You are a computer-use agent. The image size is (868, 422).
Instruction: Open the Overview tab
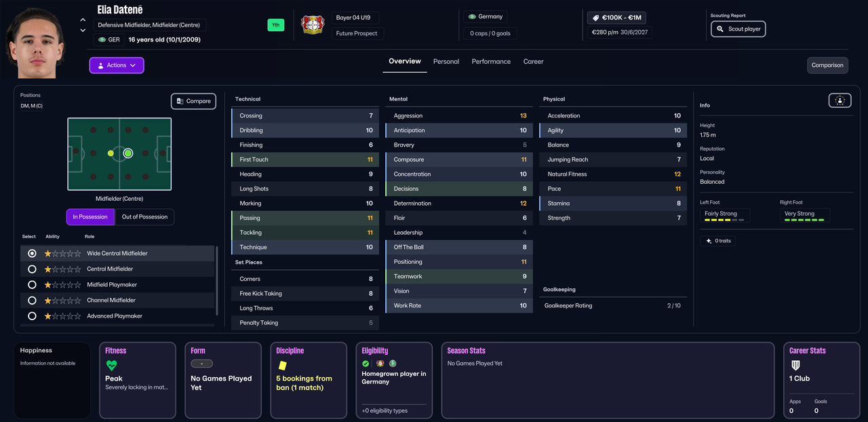pyautogui.click(x=405, y=61)
